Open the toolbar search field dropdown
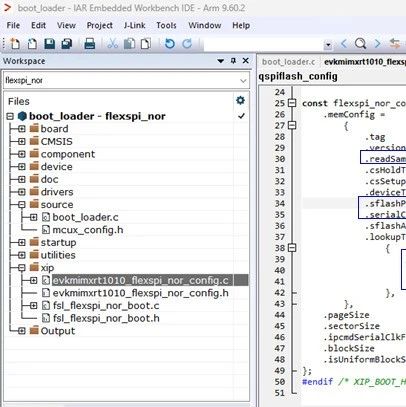 click(x=328, y=44)
